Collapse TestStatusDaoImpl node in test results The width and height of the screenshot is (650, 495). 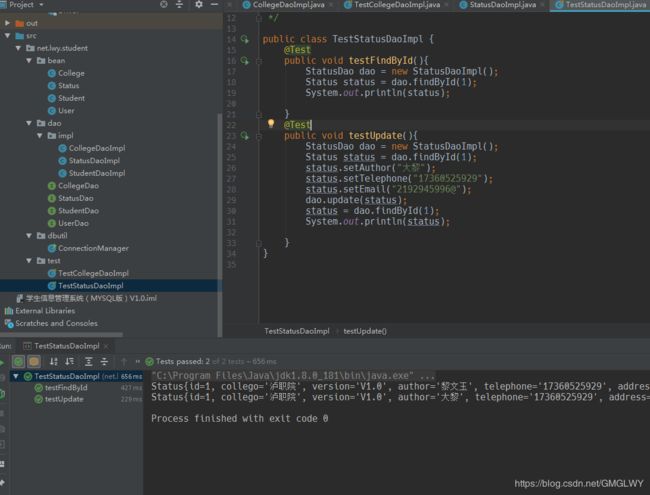click(x=16, y=376)
